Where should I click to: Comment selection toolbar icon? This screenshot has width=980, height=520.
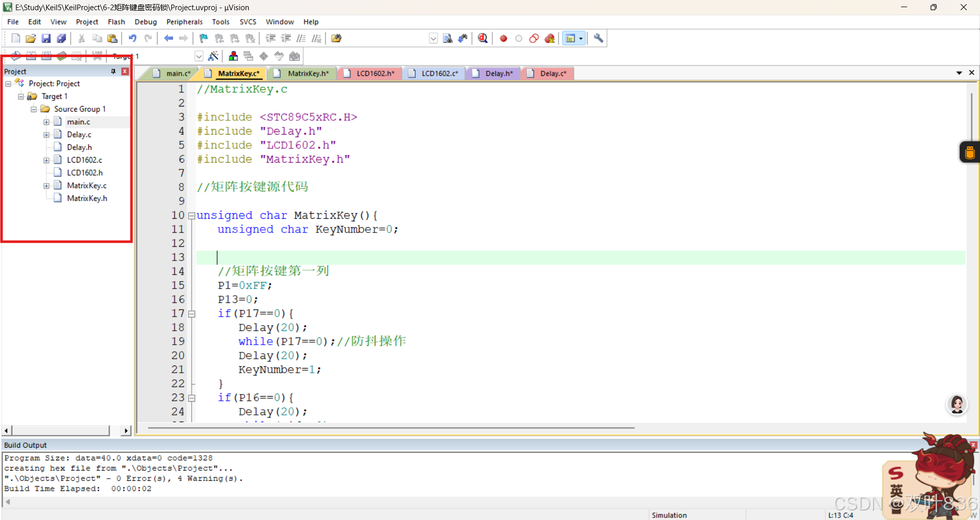301,38
